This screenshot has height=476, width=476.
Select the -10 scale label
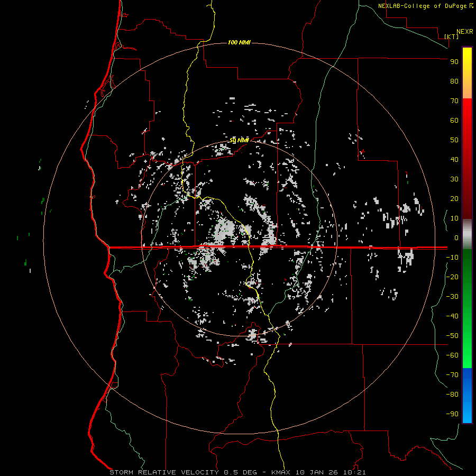(x=452, y=258)
